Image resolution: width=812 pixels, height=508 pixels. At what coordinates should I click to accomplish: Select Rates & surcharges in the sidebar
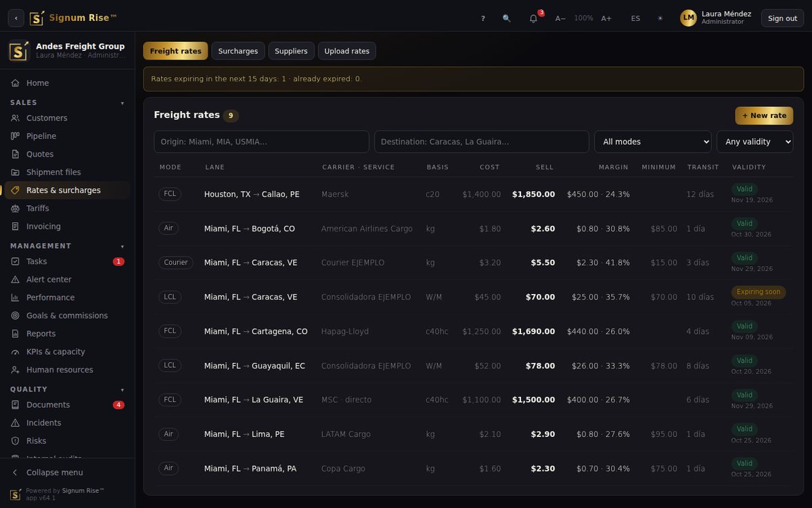(68, 190)
